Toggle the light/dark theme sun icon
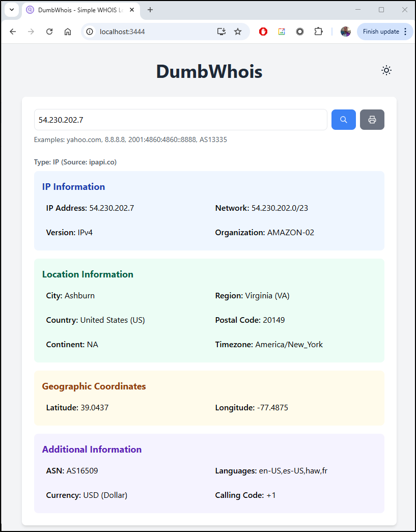The height and width of the screenshot is (532, 416). click(386, 70)
